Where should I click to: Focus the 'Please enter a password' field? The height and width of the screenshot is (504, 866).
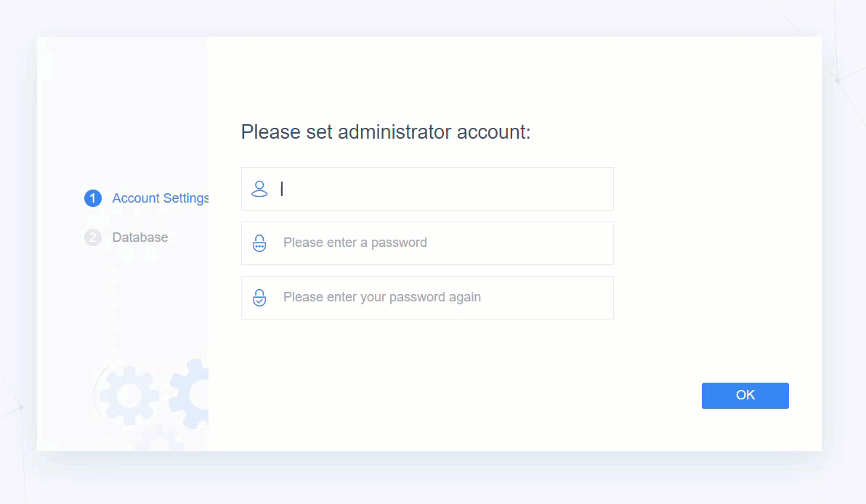(427, 243)
